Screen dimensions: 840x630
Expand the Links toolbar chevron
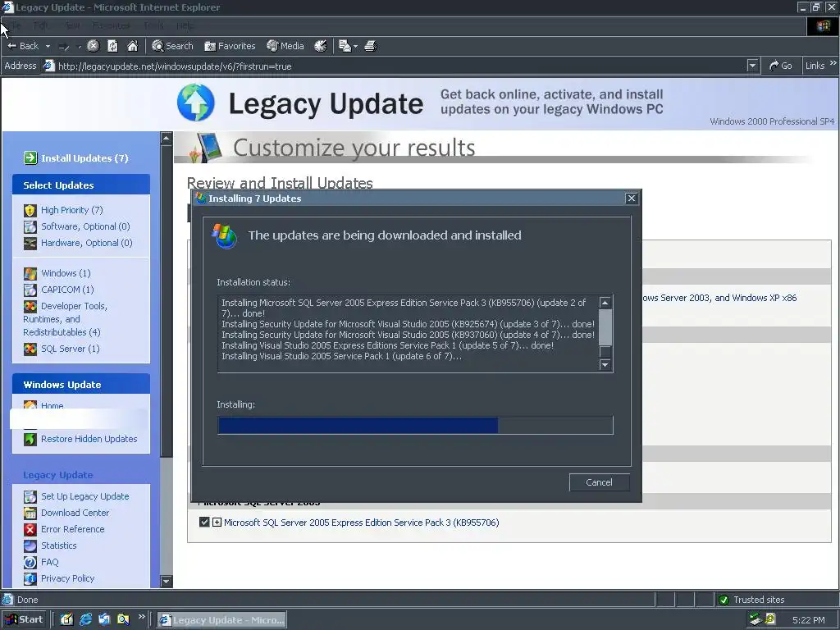(x=833, y=63)
